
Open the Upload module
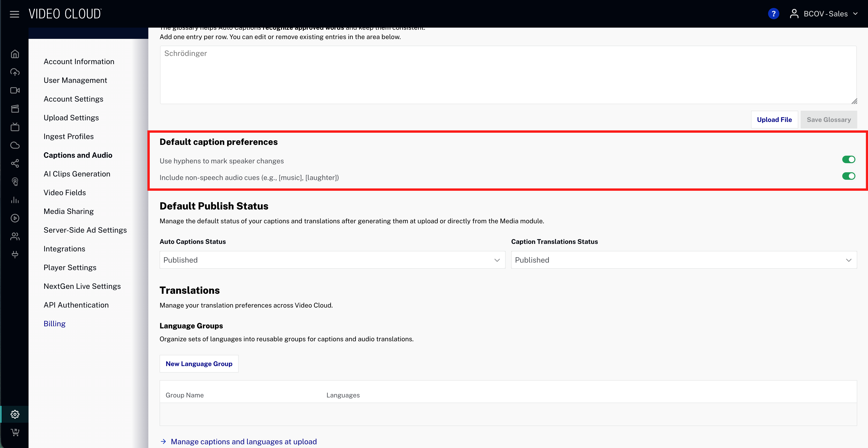(15, 72)
